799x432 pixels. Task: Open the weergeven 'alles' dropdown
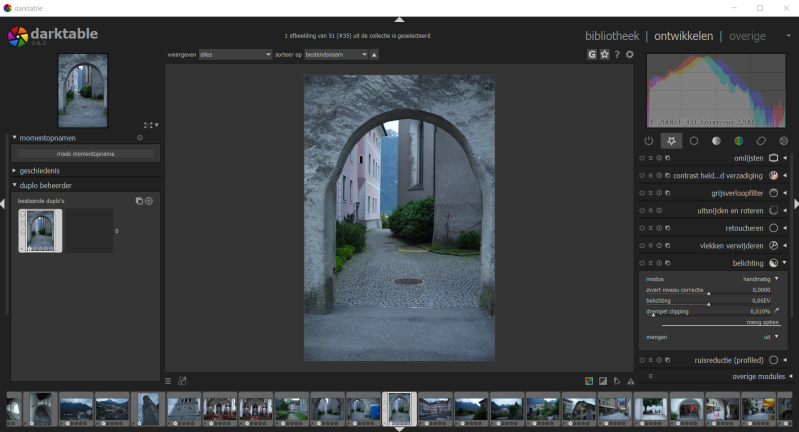coord(235,54)
